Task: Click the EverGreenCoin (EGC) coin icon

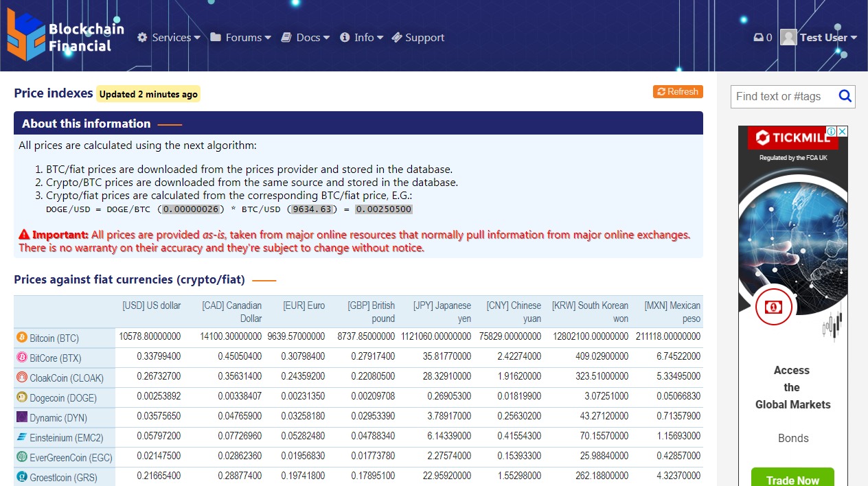Action: click(x=22, y=457)
